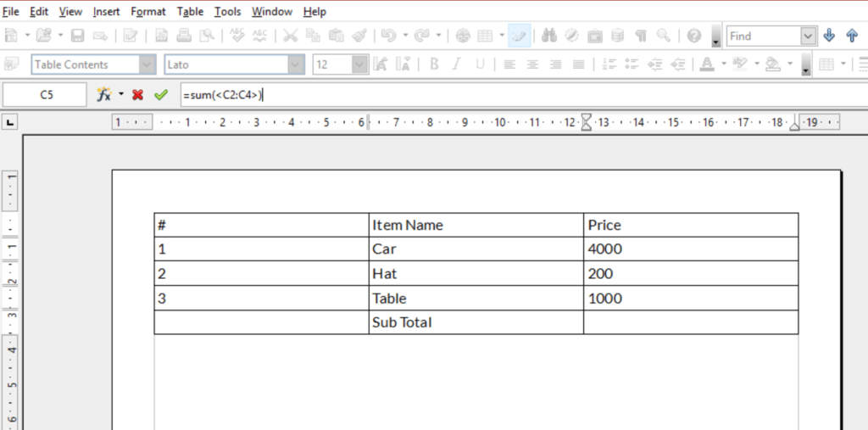Open the Insert menu
Image resolution: width=868 pixels, height=430 pixels.
coord(106,12)
